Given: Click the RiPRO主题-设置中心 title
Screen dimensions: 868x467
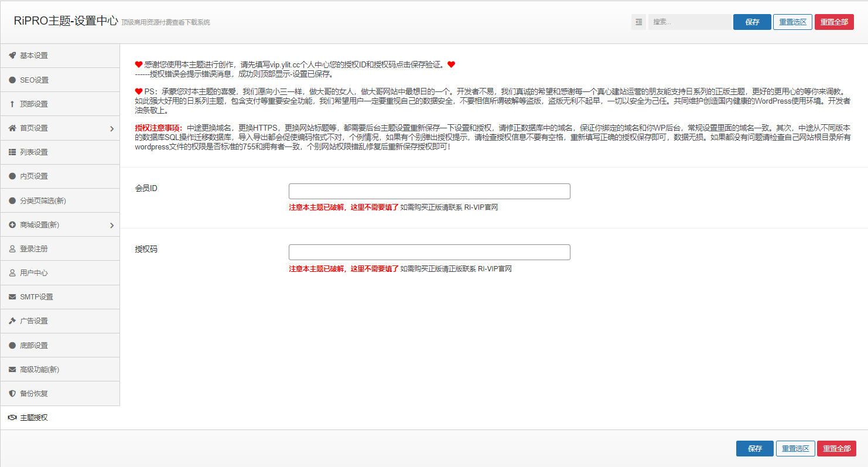Looking at the screenshot, I should coord(66,21).
